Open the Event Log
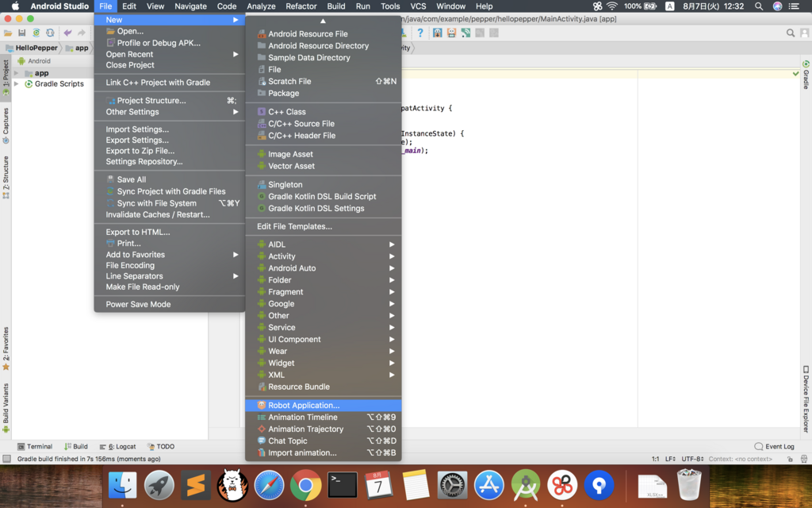The width and height of the screenshot is (812, 508). click(x=774, y=446)
